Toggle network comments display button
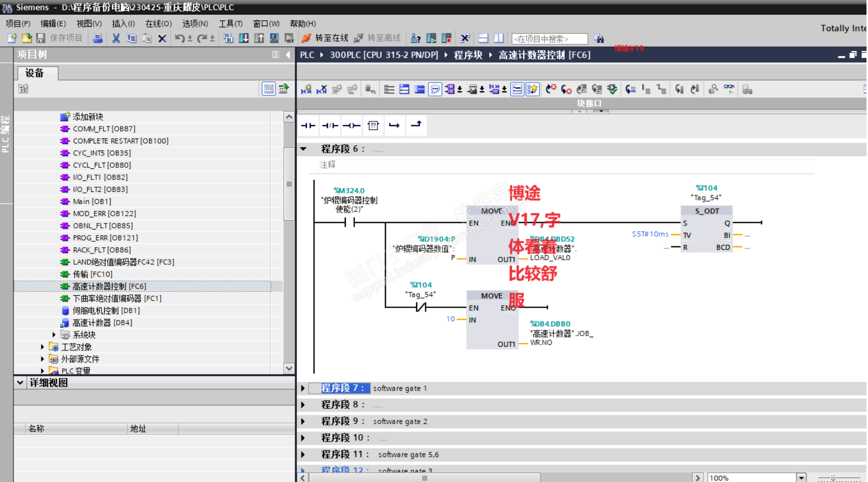 coord(435,89)
